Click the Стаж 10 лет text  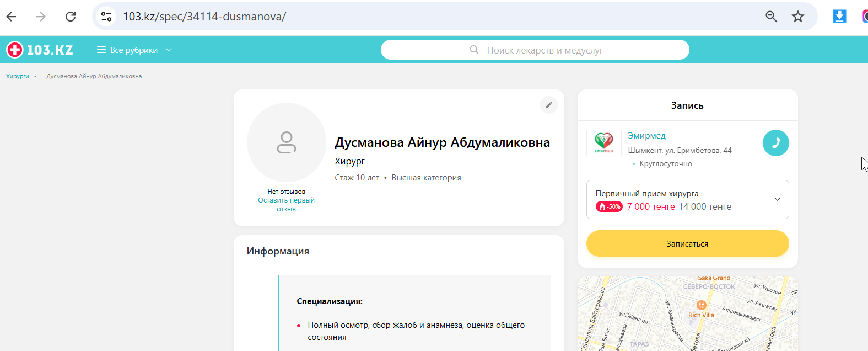coord(357,178)
